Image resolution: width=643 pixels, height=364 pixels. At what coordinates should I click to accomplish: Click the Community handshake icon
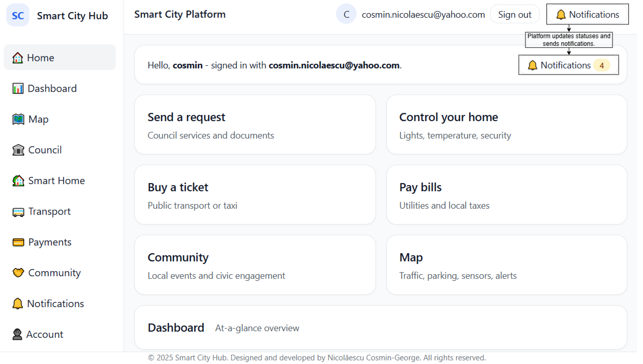click(18, 273)
